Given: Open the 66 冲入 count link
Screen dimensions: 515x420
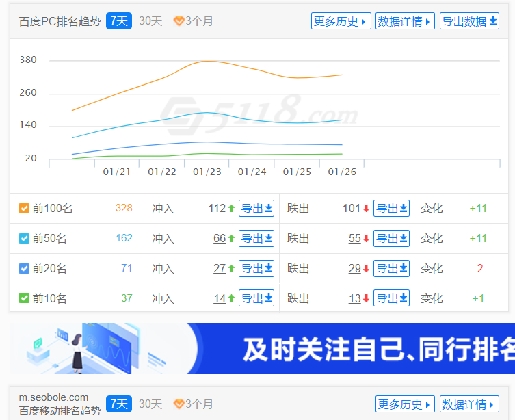Looking at the screenshot, I should (x=220, y=239).
